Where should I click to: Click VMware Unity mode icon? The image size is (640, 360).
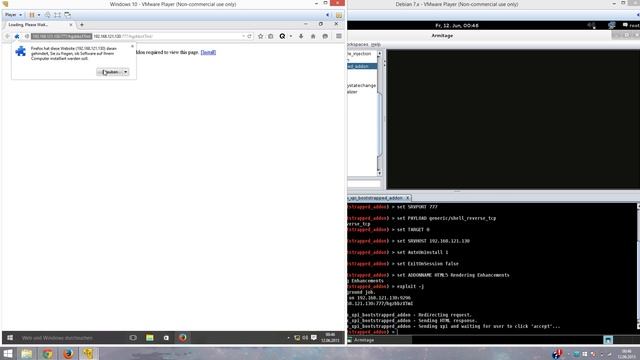[67, 15]
